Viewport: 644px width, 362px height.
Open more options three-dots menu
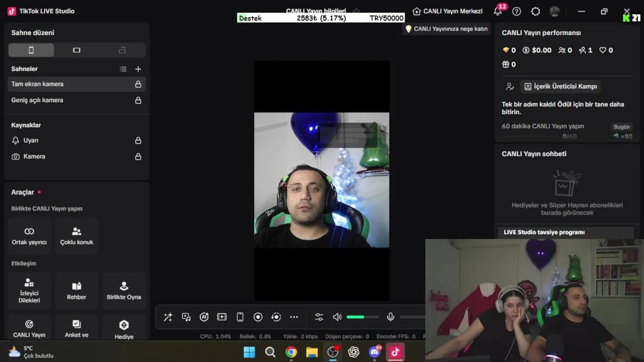[x=294, y=317]
